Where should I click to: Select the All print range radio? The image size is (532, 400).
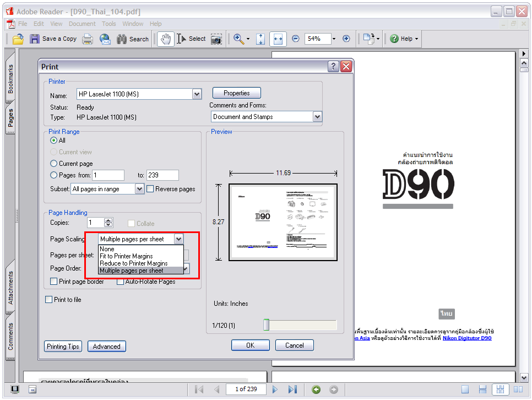pos(53,140)
